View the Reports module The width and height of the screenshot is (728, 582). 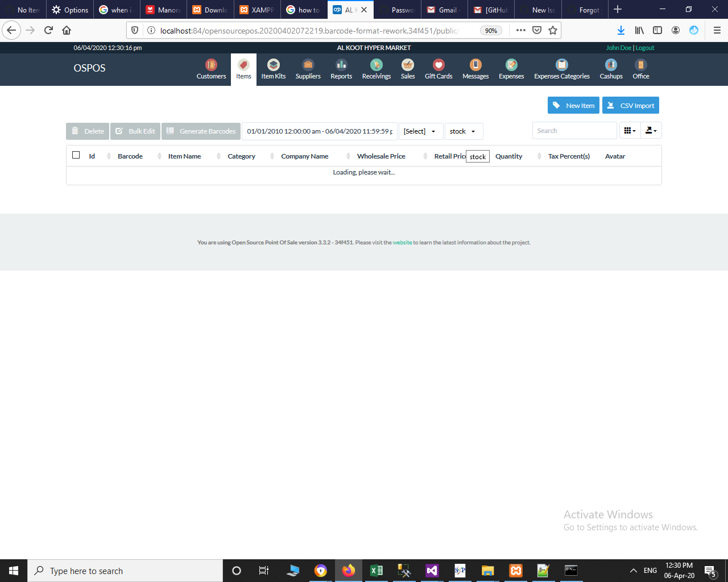pyautogui.click(x=341, y=69)
